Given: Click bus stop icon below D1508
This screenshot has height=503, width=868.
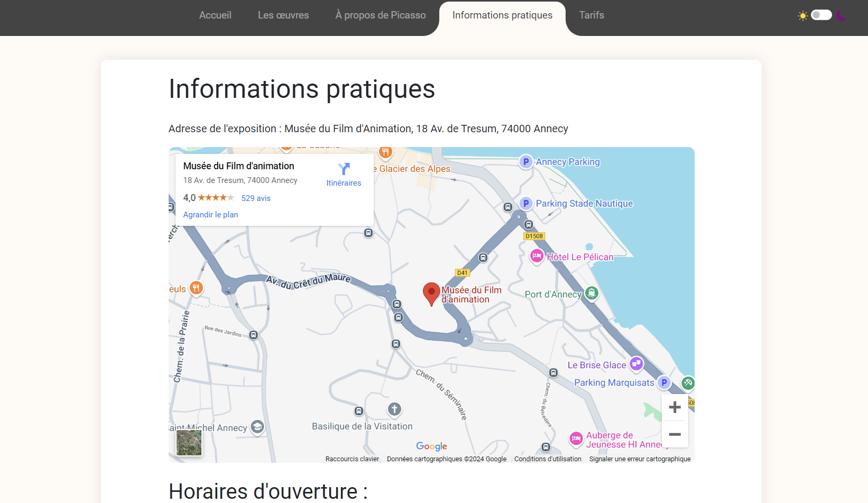Looking at the screenshot, I should coord(528,225).
